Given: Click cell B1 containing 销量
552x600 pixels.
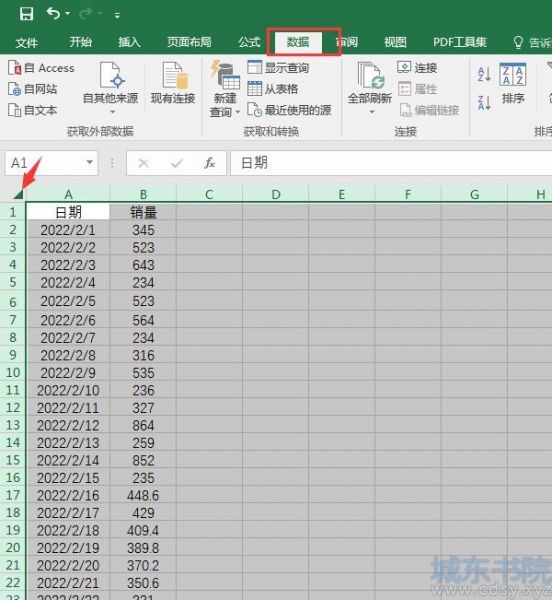Looking at the screenshot, I should pyautogui.click(x=143, y=212).
